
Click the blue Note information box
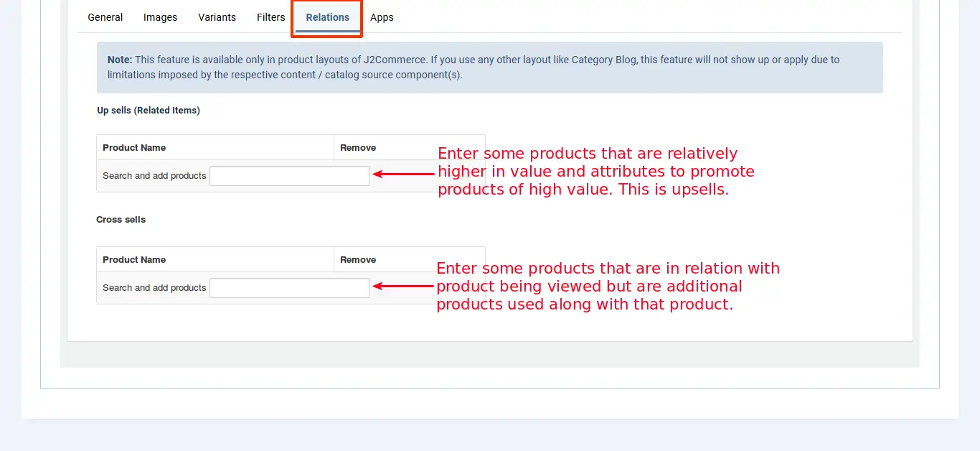(490, 68)
